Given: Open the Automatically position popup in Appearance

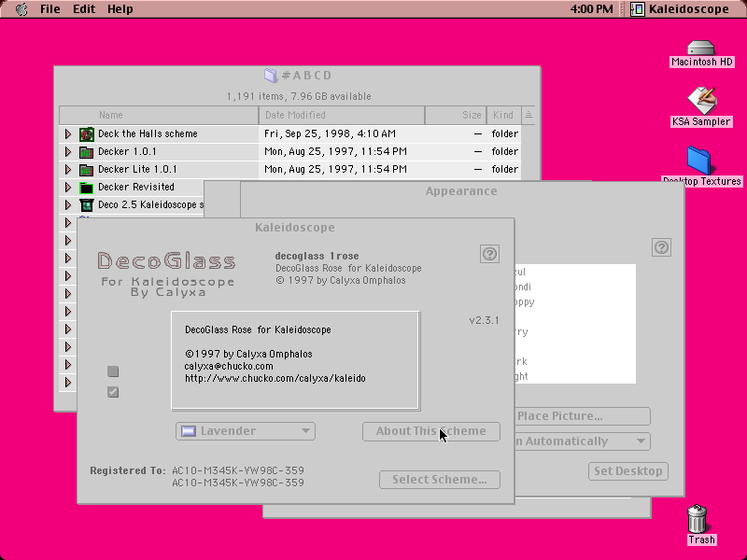Looking at the screenshot, I should 583,441.
